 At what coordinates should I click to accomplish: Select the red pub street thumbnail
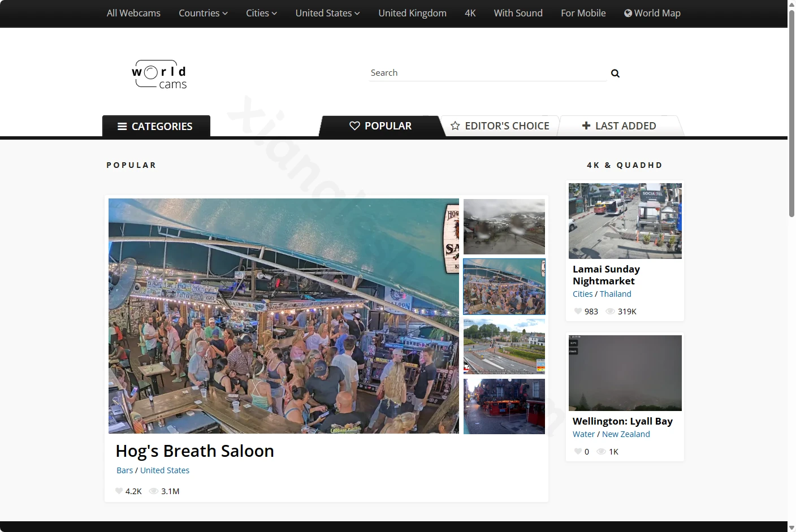[x=504, y=406]
